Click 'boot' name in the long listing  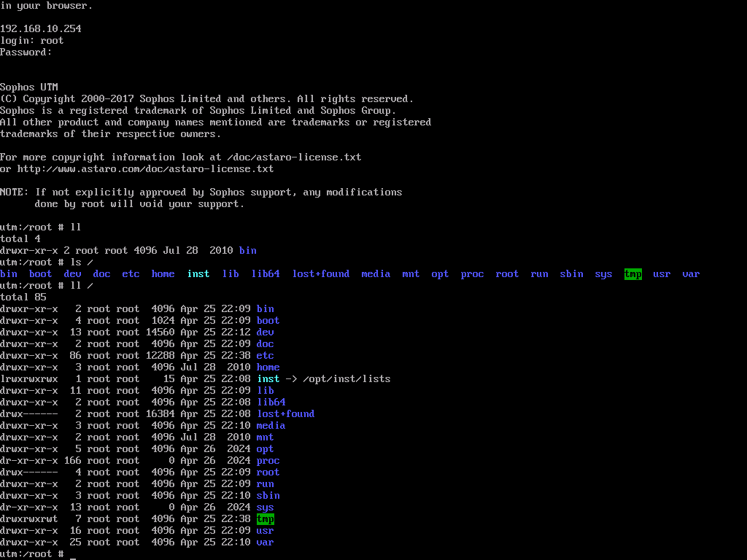tap(268, 321)
